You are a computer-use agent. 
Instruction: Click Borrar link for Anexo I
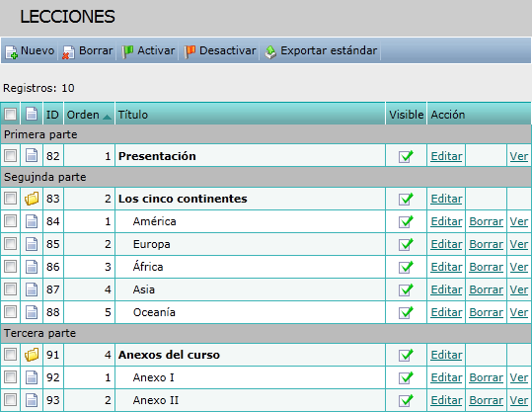click(486, 377)
